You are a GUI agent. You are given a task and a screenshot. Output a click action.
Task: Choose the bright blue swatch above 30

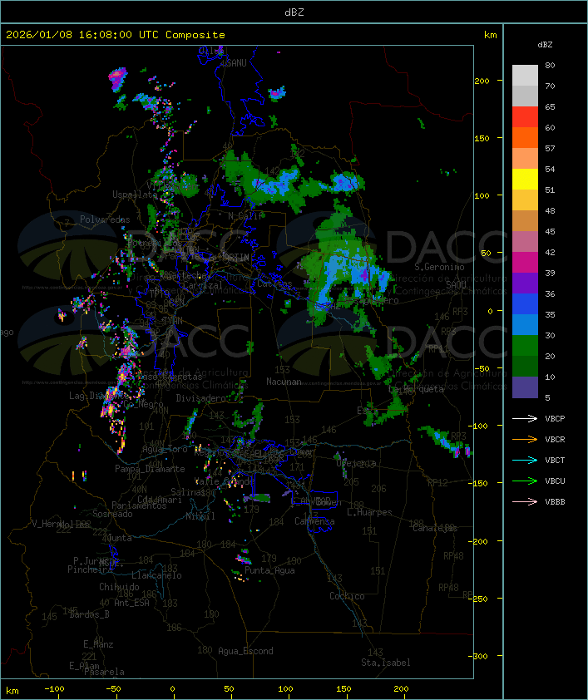[x=525, y=325]
